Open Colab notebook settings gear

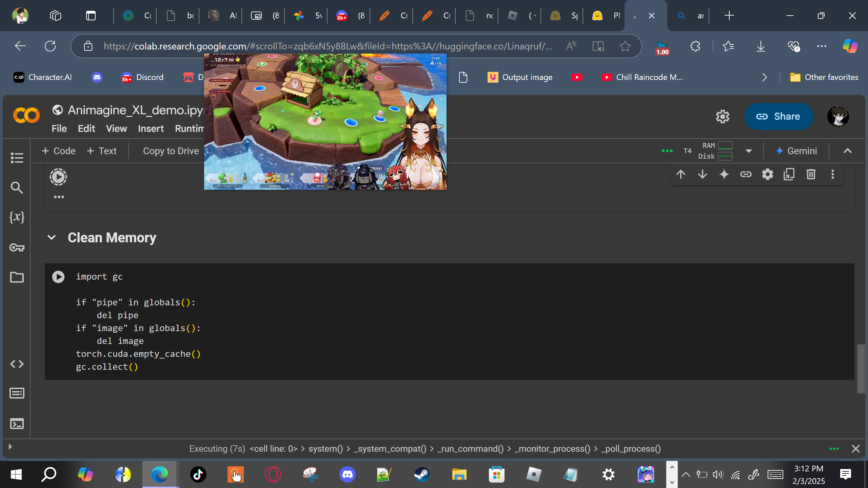pos(723,117)
